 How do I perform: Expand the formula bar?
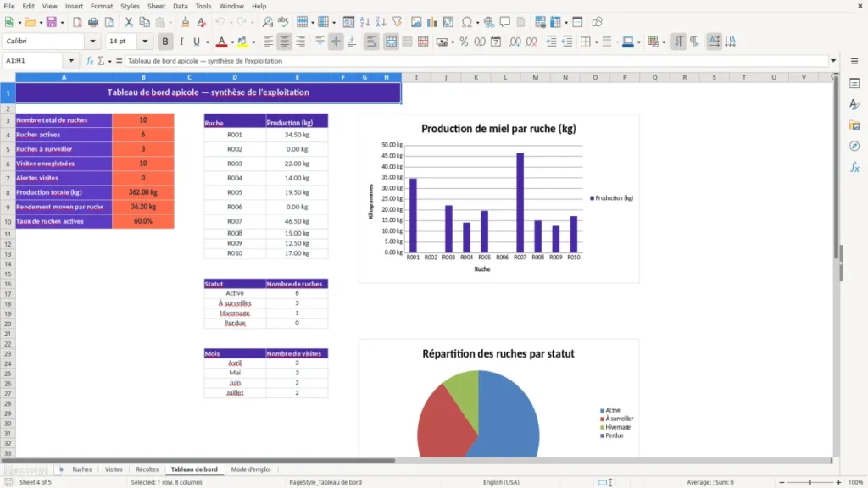pyautogui.click(x=833, y=61)
